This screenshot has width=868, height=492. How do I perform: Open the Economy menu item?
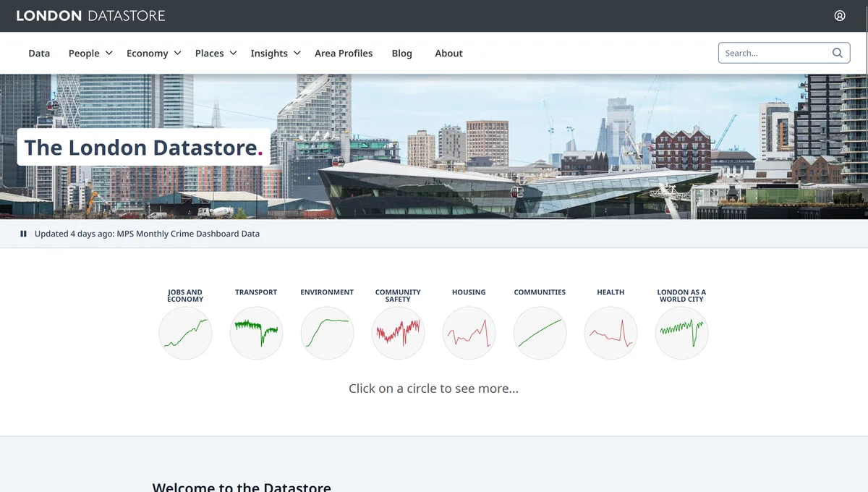(x=147, y=54)
